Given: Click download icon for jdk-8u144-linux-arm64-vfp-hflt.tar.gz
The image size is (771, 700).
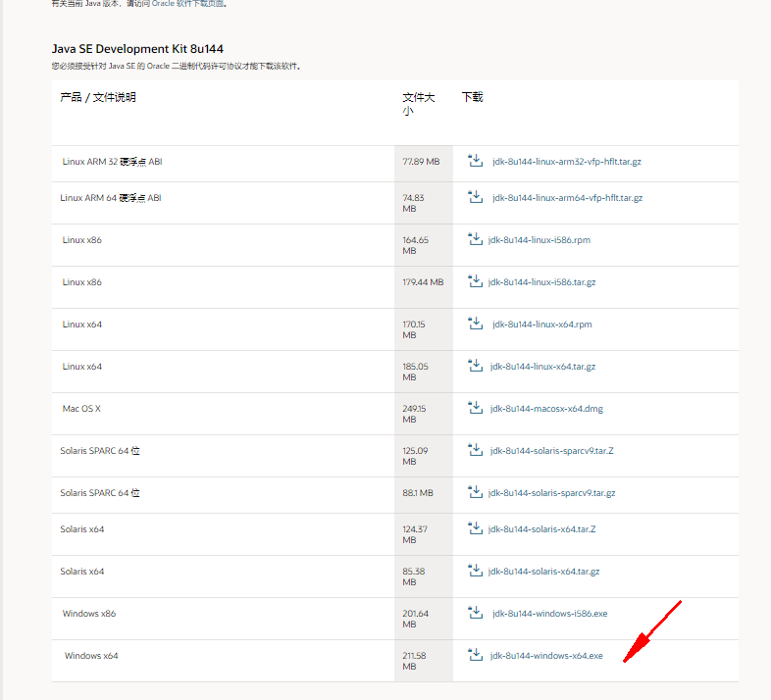Looking at the screenshot, I should click(475, 197).
